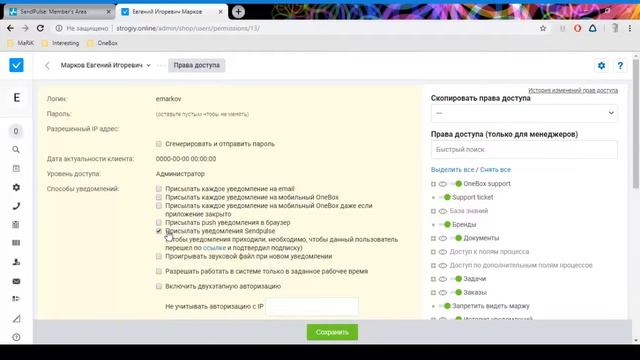
Task: Open the user avatar with letter E
Action: pyautogui.click(x=16, y=98)
